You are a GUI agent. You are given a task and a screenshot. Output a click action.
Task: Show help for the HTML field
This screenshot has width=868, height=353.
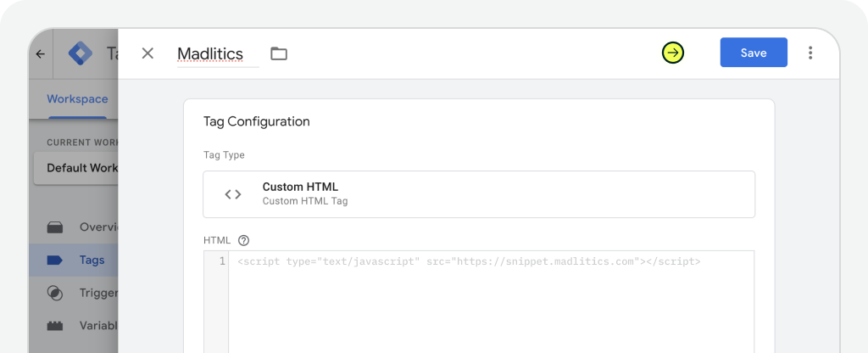(x=243, y=240)
